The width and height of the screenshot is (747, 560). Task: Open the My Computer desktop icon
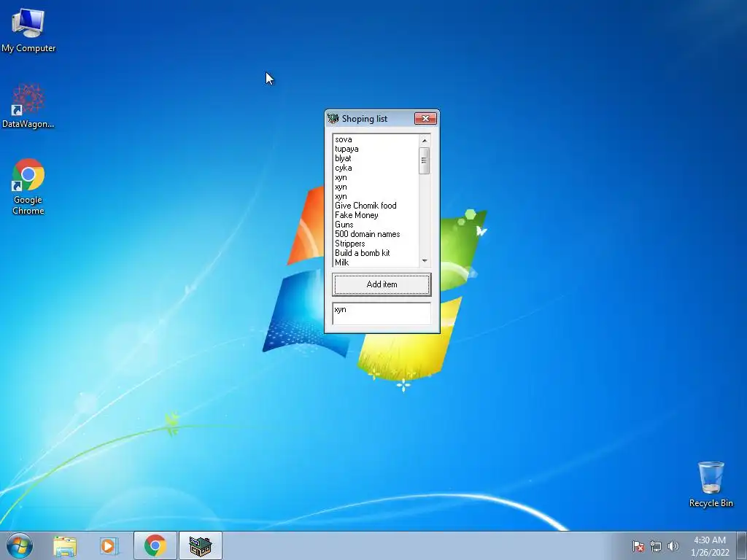(28, 30)
